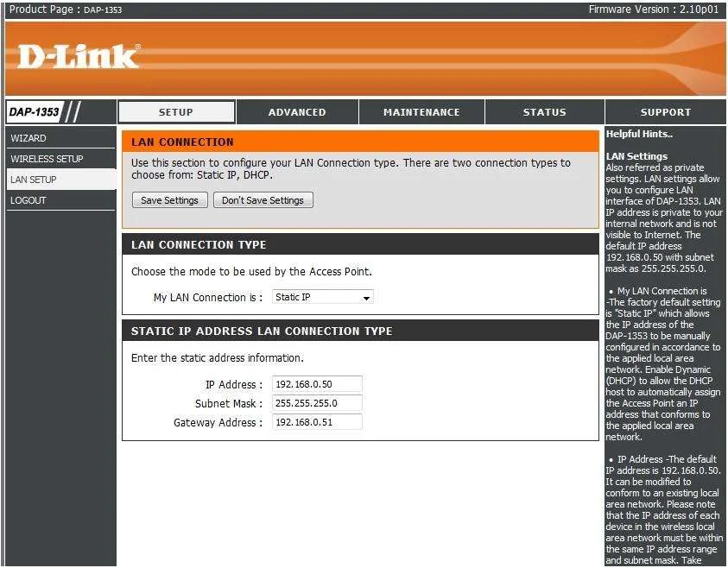Click the 'Helpful Hints..' heading
728x568 pixels.
coord(639,134)
